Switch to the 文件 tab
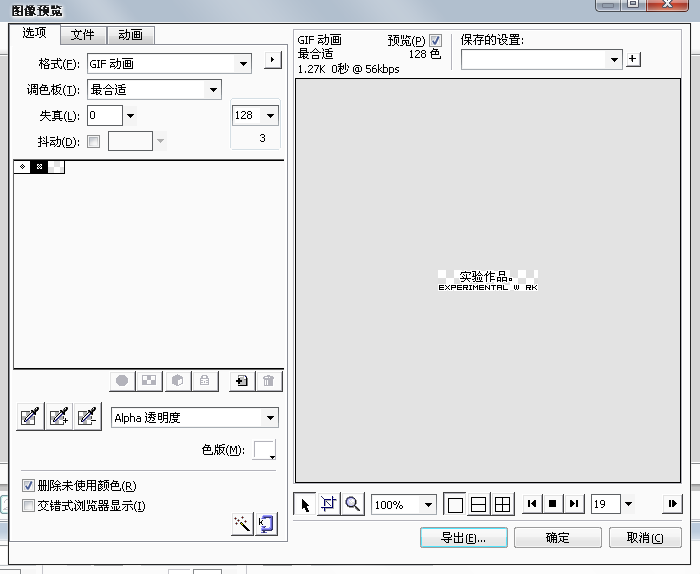700x574 pixels. click(x=82, y=35)
